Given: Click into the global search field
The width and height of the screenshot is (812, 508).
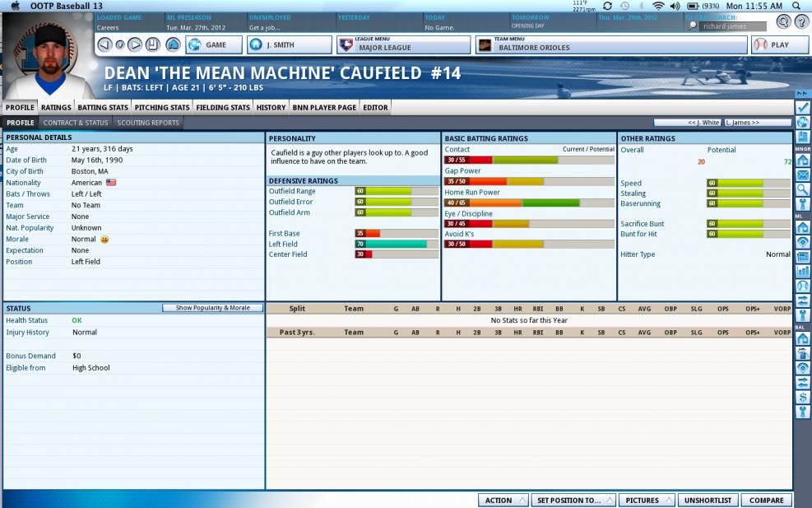Looking at the screenshot, I should coord(731,26).
